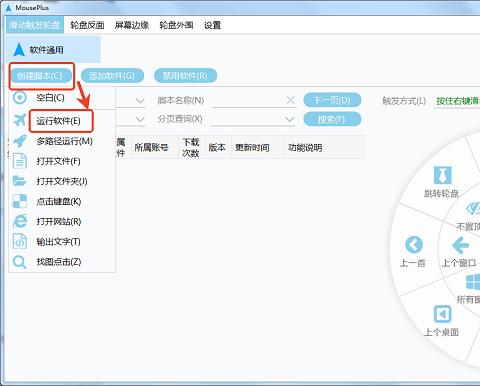Click the green 按住右键滑 trigger mode link
The height and width of the screenshot is (386, 480).
(458, 101)
